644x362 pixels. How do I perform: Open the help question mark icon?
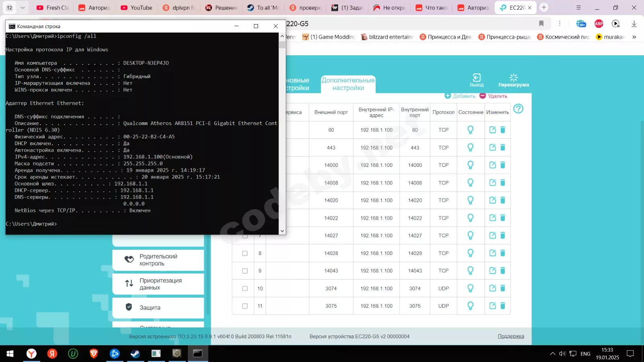pyautogui.click(x=518, y=109)
